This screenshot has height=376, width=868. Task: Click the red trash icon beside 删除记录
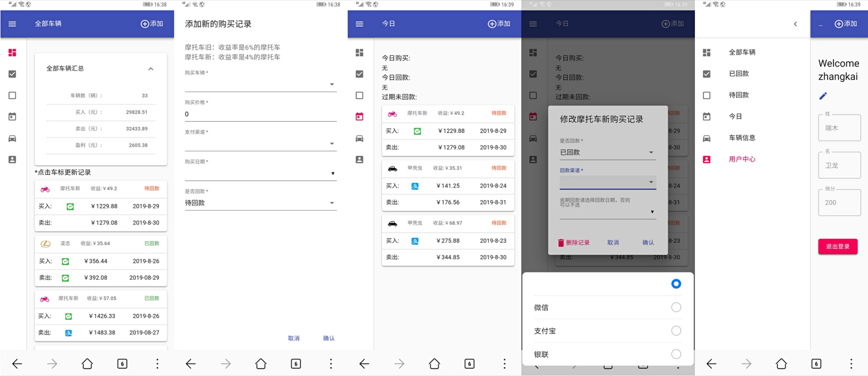point(561,243)
